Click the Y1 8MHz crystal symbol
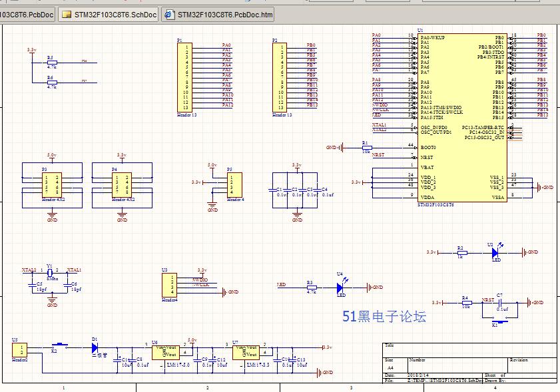560x392 pixels. pyautogui.click(x=51, y=274)
